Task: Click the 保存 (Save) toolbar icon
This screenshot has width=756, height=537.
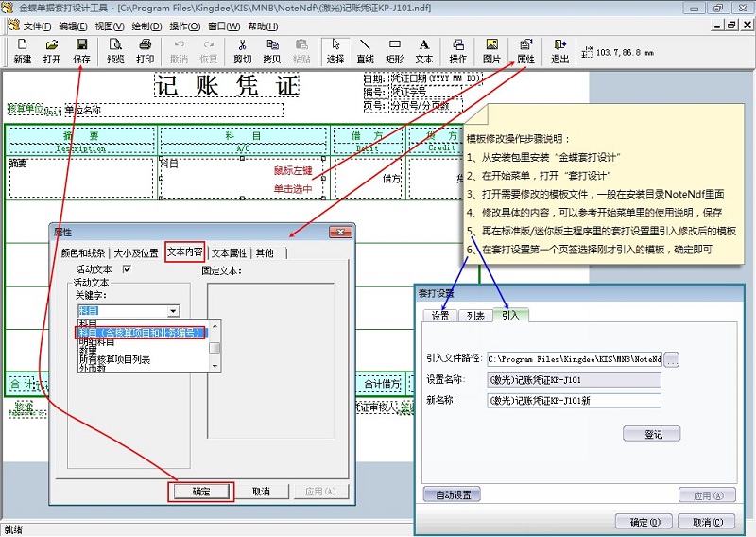Action: pos(81,50)
